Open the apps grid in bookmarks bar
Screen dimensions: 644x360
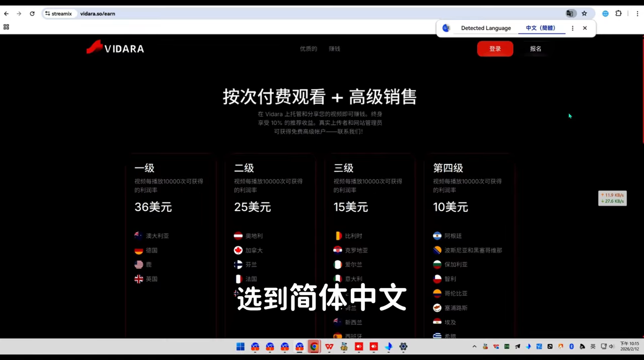coord(6,27)
